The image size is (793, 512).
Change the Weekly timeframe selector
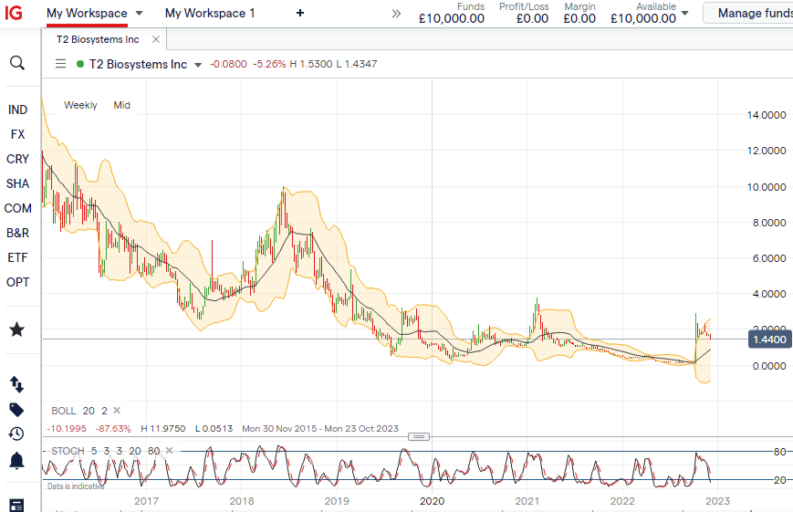click(80, 105)
